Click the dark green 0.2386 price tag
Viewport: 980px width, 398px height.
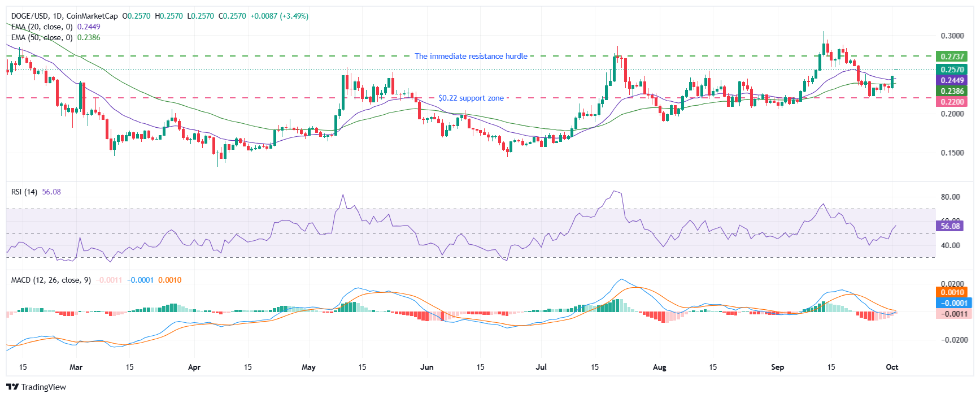pyautogui.click(x=952, y=91)
